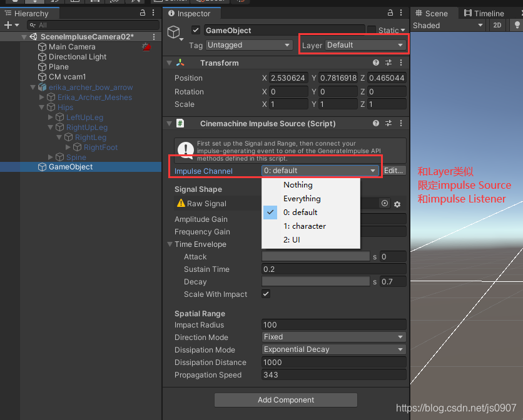The width and height of the screenshot is (523, 420).
Task: Click the Raw Signal object picker circle
Action: tap(385, 203)
